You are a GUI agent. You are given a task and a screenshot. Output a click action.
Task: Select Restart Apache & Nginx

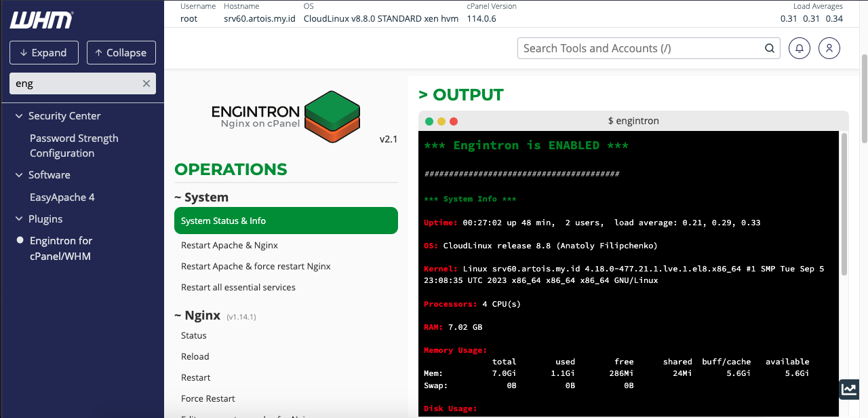pos(229,245)
